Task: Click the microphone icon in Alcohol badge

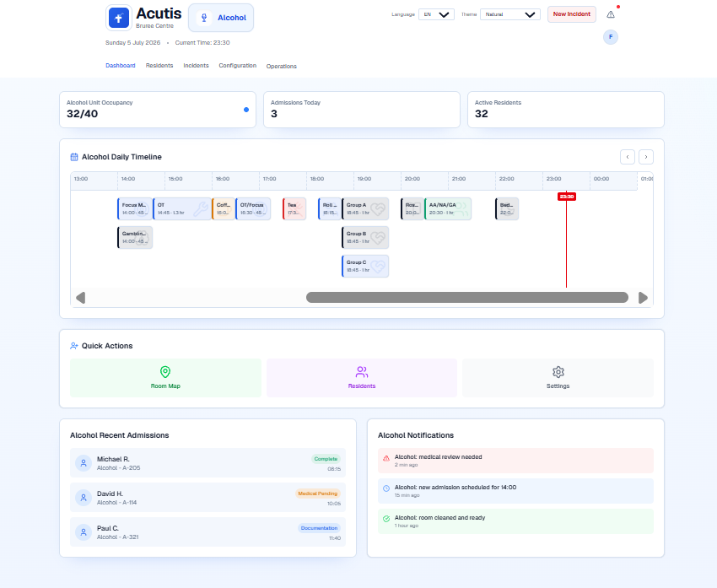Action: tap(204, 18)
